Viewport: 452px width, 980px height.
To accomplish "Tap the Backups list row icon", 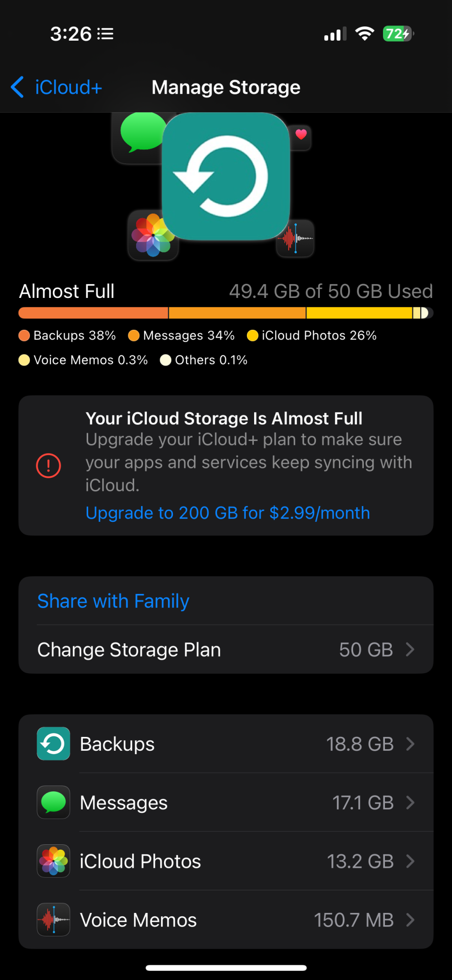I will pyautogui.click(x=53, y=744).
